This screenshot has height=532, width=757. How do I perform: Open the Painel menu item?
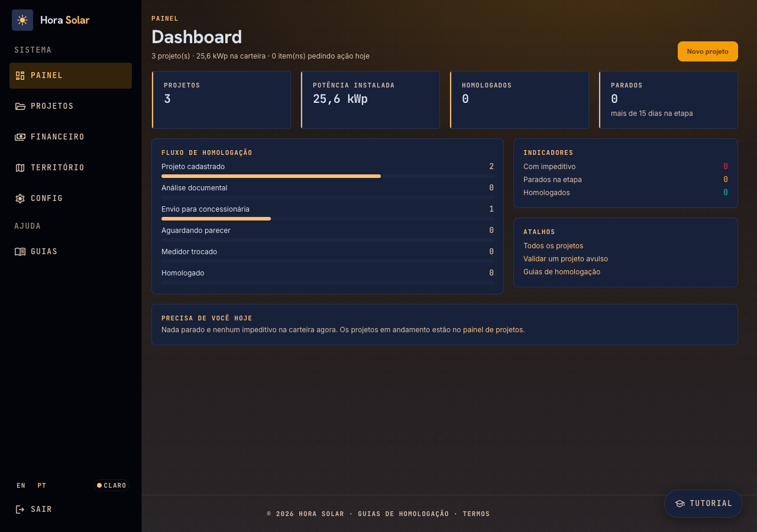[x=70, y=76]
